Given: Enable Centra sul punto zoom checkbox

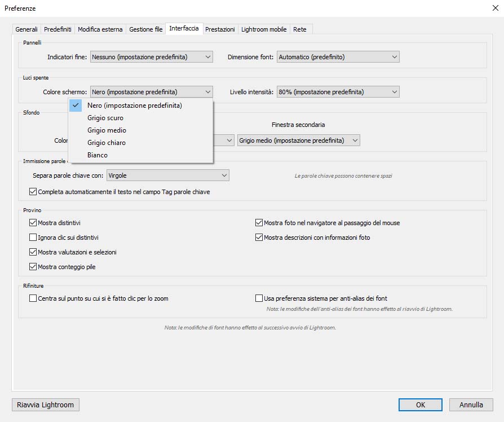Looking at the screenshot, I should 33,298.
